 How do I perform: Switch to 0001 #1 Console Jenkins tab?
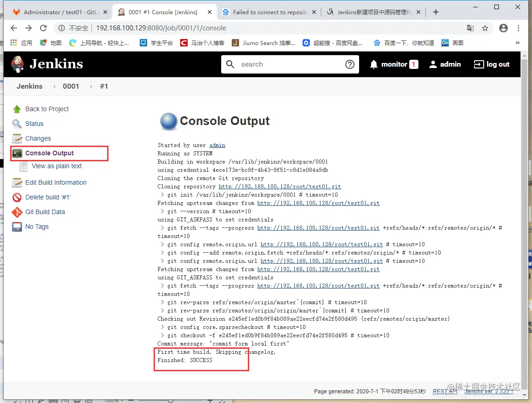pyautogui.click(x=165, y=12)
